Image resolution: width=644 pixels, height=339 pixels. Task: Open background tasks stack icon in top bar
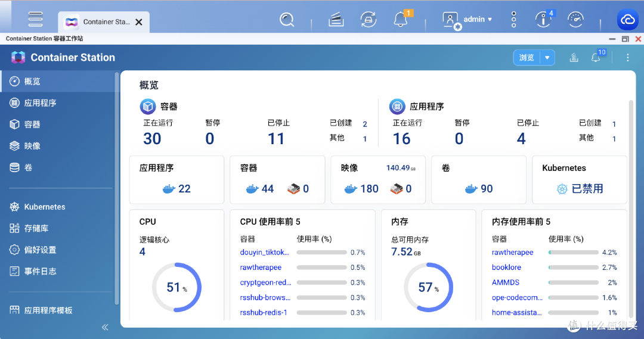click(336, 19)
